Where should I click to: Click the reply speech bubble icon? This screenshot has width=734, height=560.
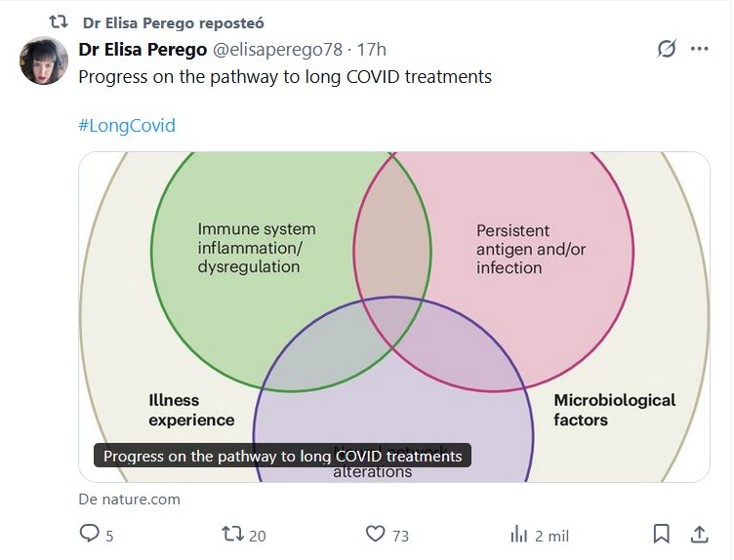(x=90, y=534)
